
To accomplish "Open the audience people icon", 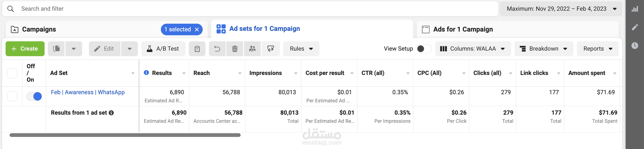I will (252, 49).
